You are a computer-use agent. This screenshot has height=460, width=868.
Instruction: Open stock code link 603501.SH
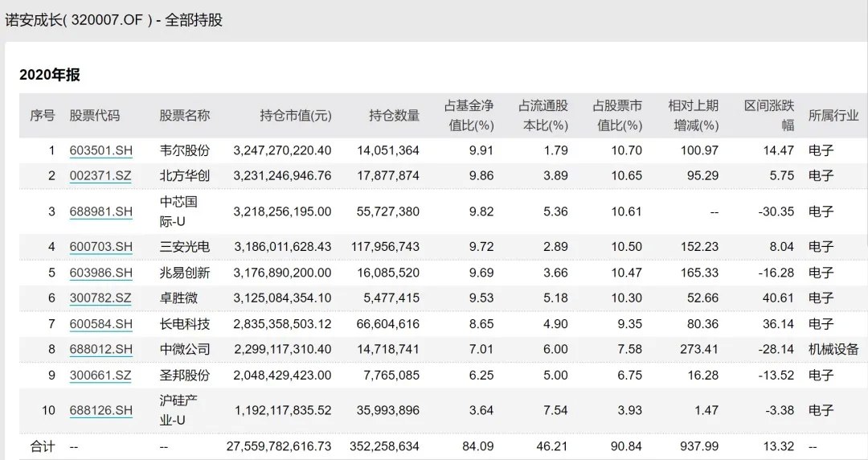tap(100, 150)
